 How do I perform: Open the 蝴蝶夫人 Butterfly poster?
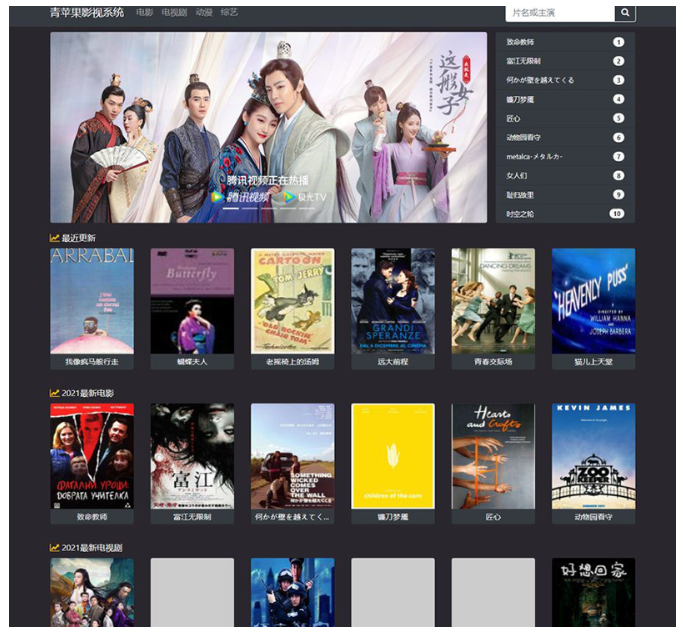(x=192, y=300)
